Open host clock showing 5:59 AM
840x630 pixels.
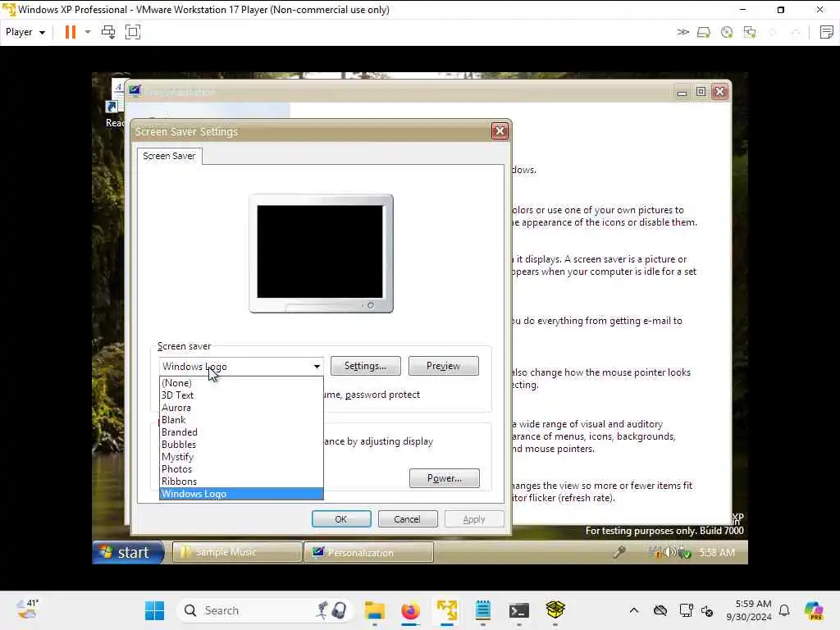[x=749, y=610]
